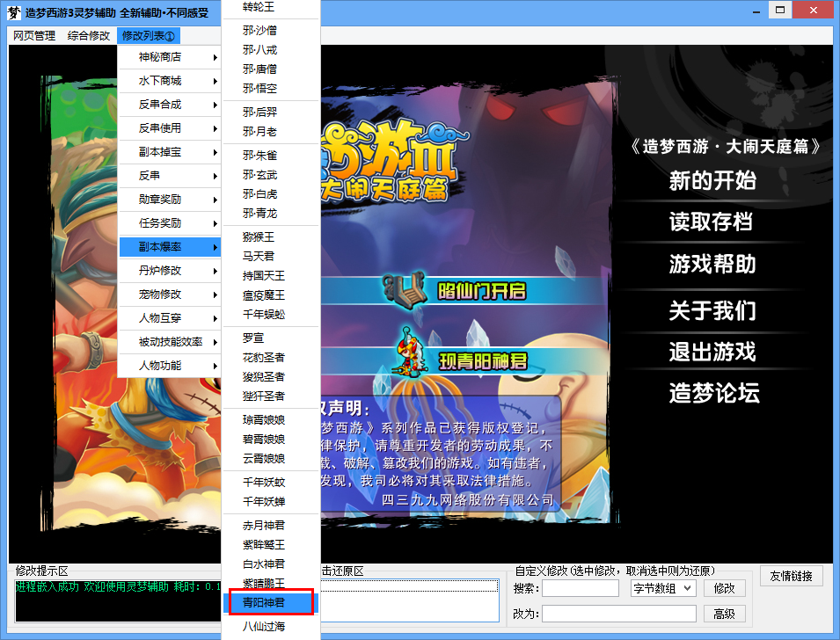Expand the 反串合成 submenu

point(170,105)
